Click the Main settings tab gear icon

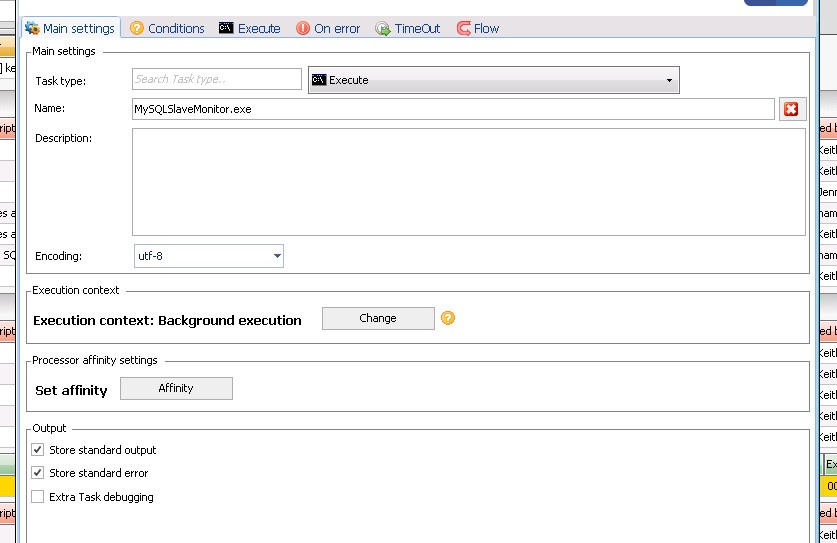pyautogui.click(x=32, y=28)
